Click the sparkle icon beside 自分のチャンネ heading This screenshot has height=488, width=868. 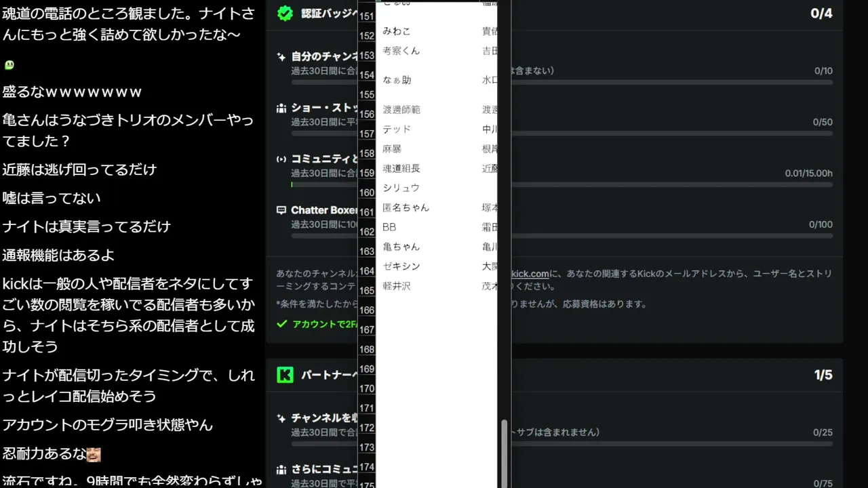pyautogui.click(x=281, y=57)
